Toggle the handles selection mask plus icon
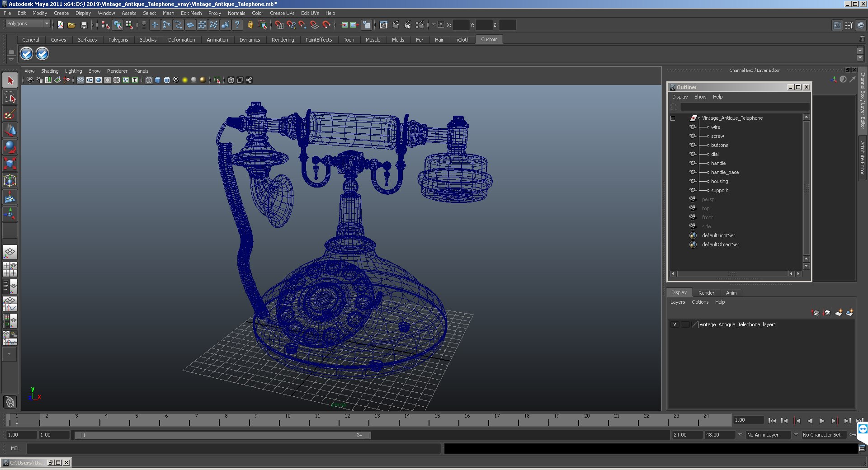The width and height of the screenshot is (868, 470). coord(155,25)
